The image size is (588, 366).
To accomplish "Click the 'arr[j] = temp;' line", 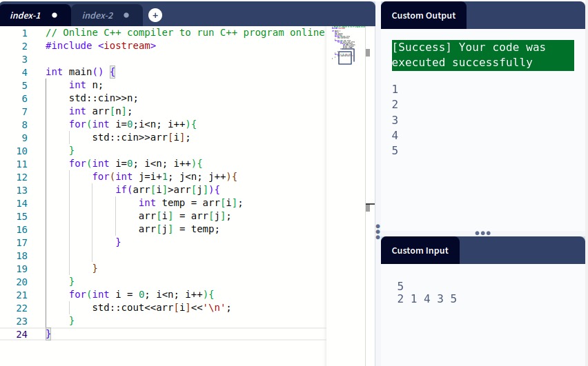I will click(179, 229).
